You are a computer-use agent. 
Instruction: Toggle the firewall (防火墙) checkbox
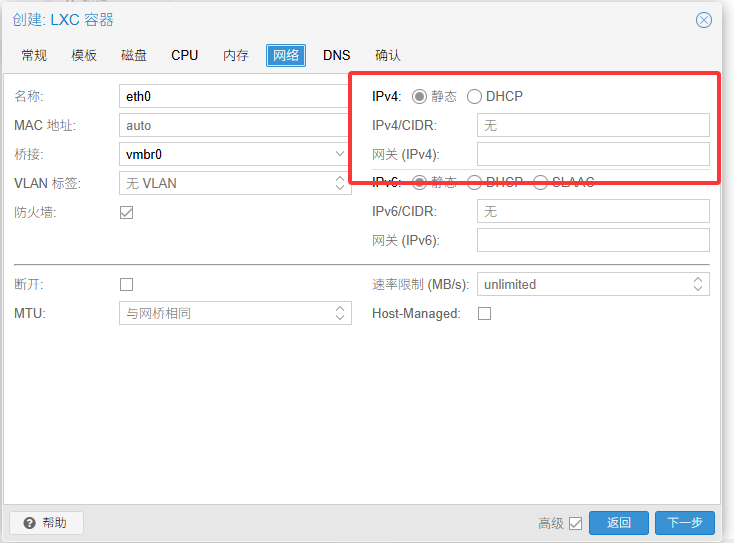[x=127, y=212]
